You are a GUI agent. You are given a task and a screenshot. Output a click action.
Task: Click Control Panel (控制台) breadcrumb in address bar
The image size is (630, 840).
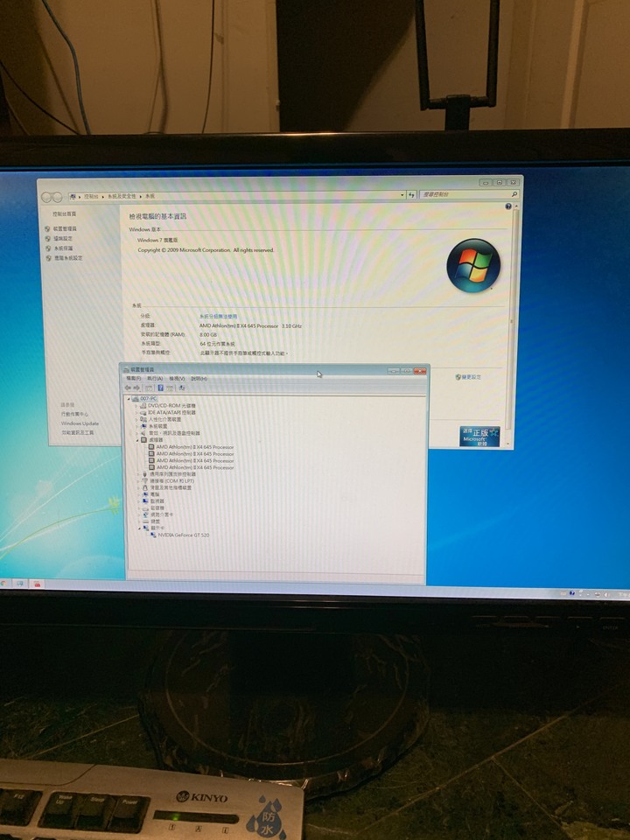(90, 197)
